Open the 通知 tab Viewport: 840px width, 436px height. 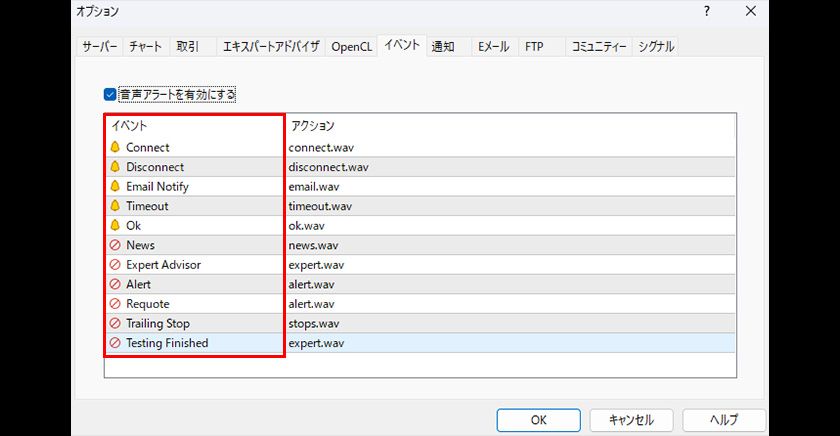tap(443, 46)
